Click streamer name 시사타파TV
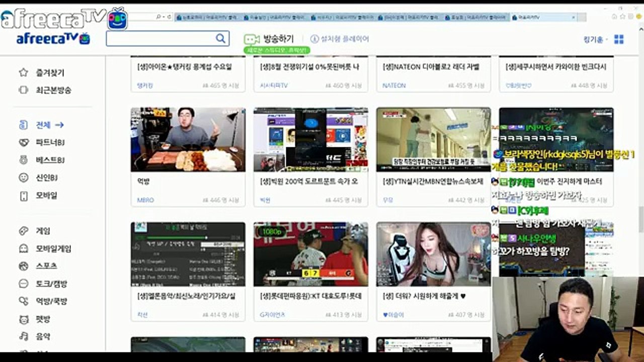Image resolution: width=644 pixels, height=362 pixels. click(274, 85)
